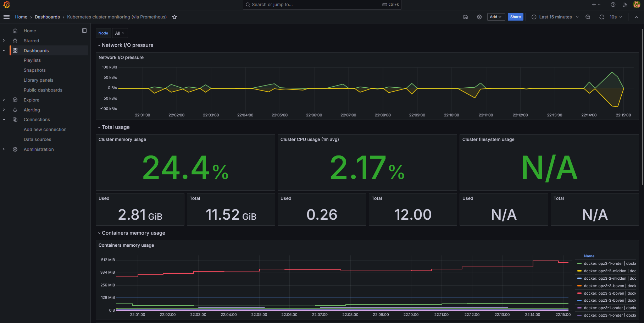Collapse the Total usage row
This screenshot has height=323, width=644.
pos(99,127)
